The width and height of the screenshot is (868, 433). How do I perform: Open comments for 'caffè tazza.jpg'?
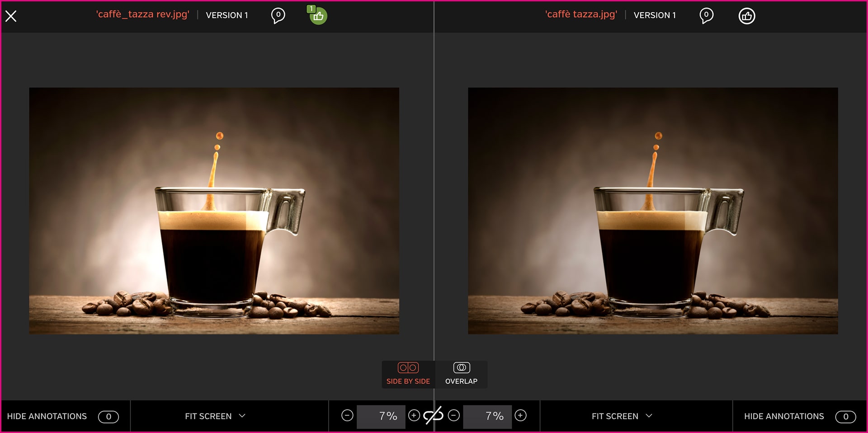706,16
